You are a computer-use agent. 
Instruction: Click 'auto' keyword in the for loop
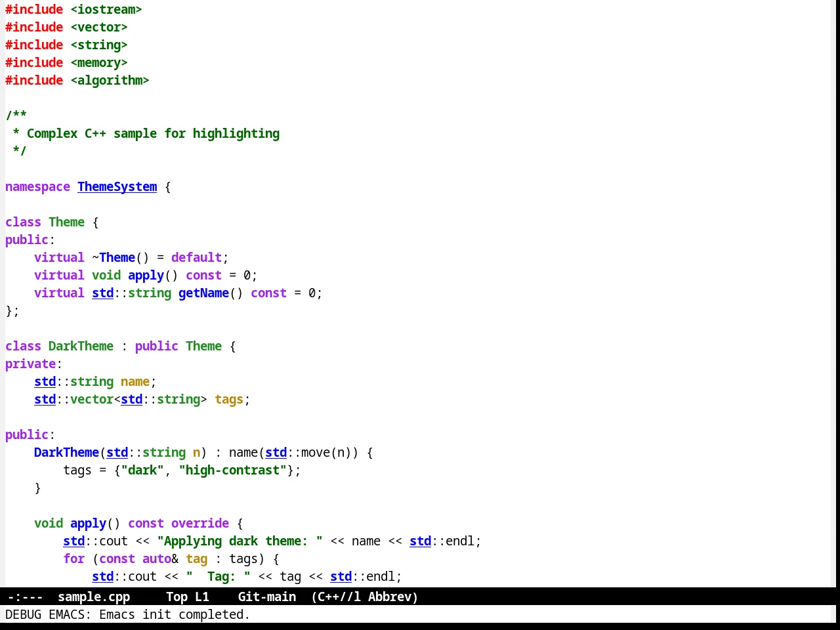[x=157, y=558]
